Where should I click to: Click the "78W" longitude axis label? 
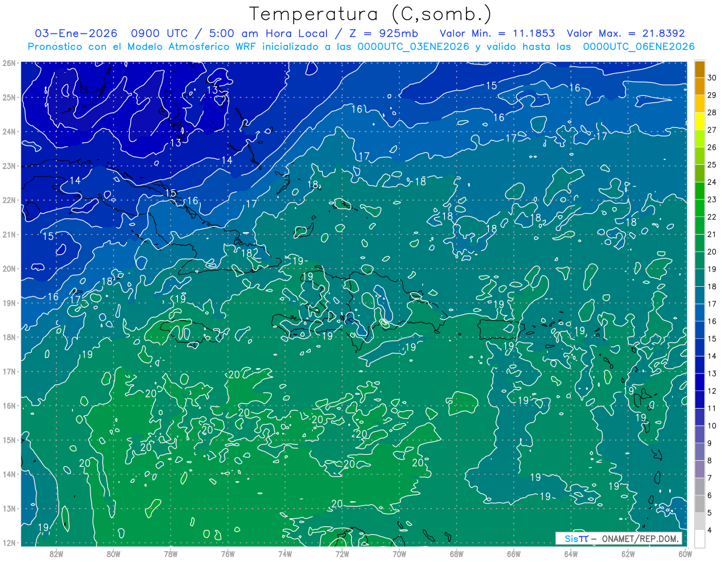click(x=170, y=554)
